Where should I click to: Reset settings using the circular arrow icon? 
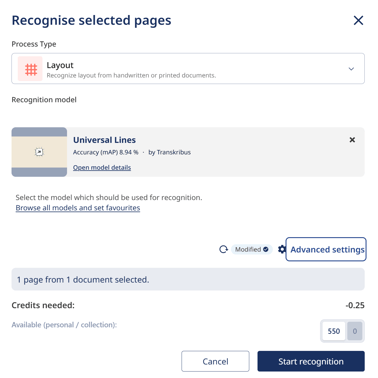point(223,249)
